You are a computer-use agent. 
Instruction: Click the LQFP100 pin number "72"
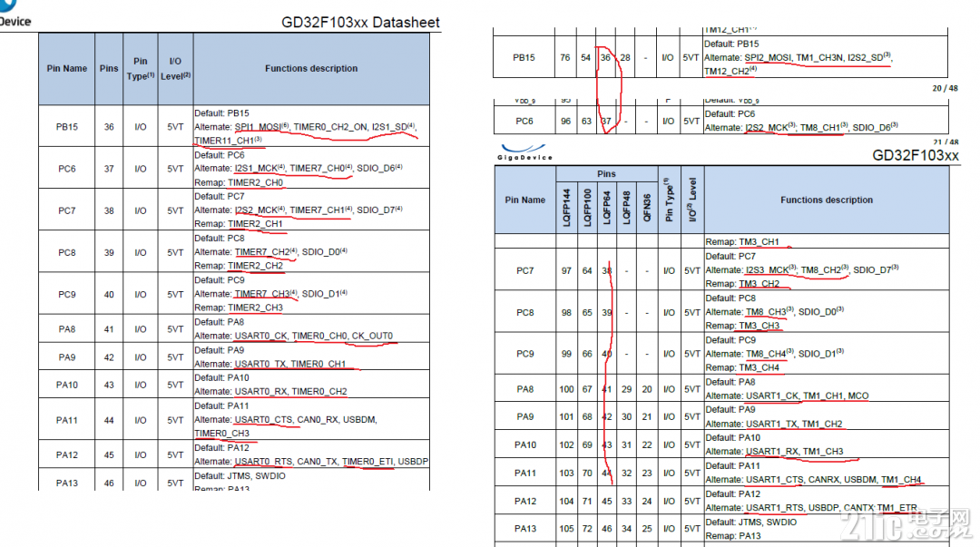point(587,529)
